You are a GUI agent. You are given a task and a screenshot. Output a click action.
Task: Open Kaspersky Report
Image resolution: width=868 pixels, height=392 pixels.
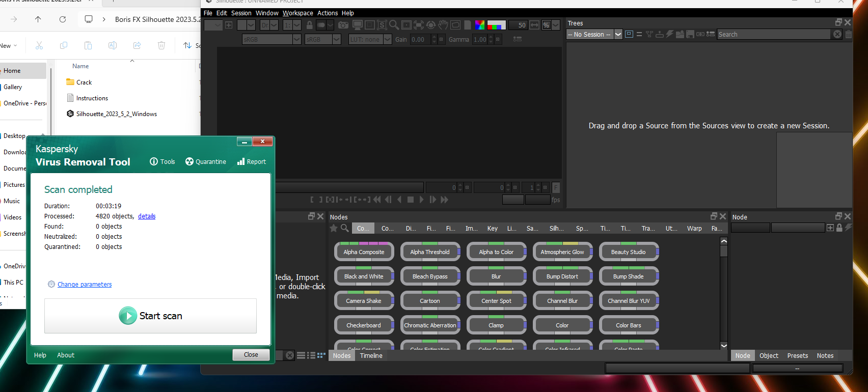tap(252, 161)
